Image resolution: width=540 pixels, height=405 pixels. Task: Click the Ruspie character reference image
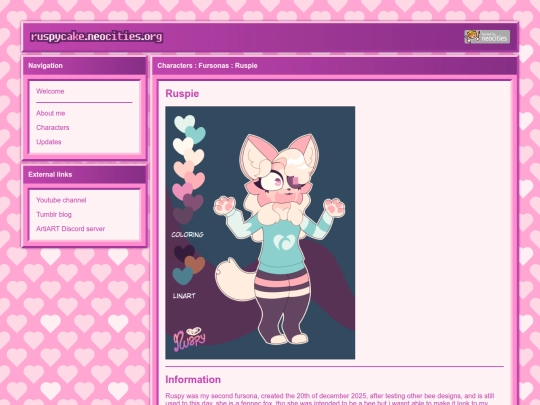[260, 233]
